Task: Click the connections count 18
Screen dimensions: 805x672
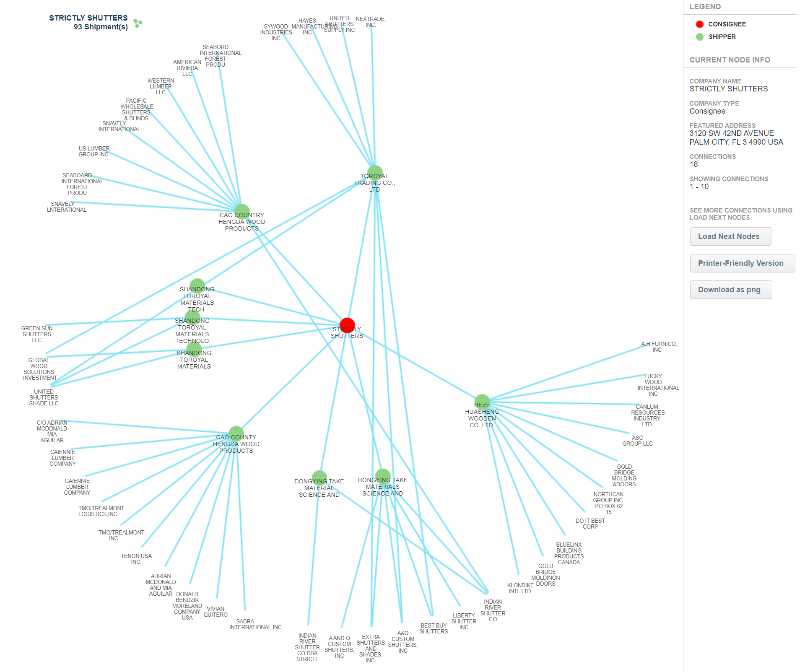Action: point(694,164)
